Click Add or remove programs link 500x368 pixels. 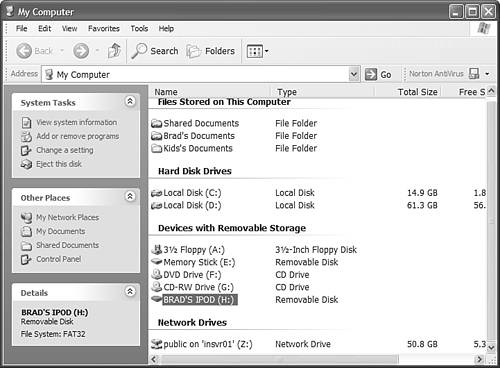pyautogui.click(x=77, y=136)
